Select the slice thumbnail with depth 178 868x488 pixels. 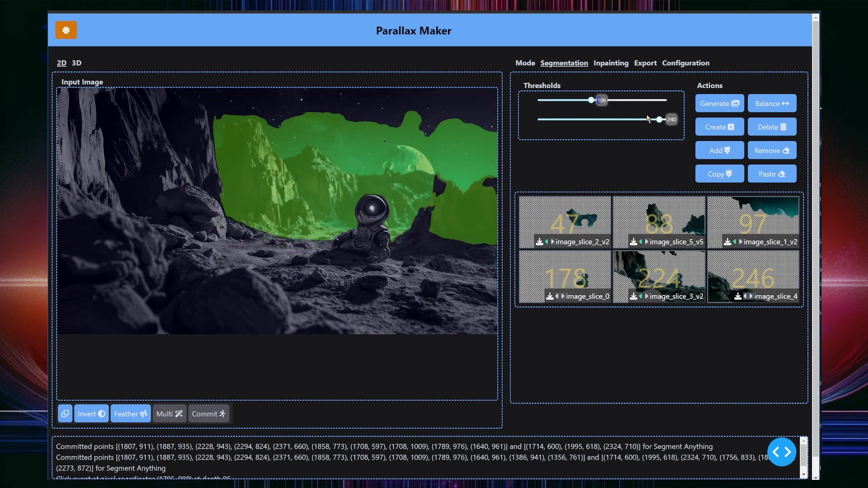pyautogui.click(x=565, y=276)
